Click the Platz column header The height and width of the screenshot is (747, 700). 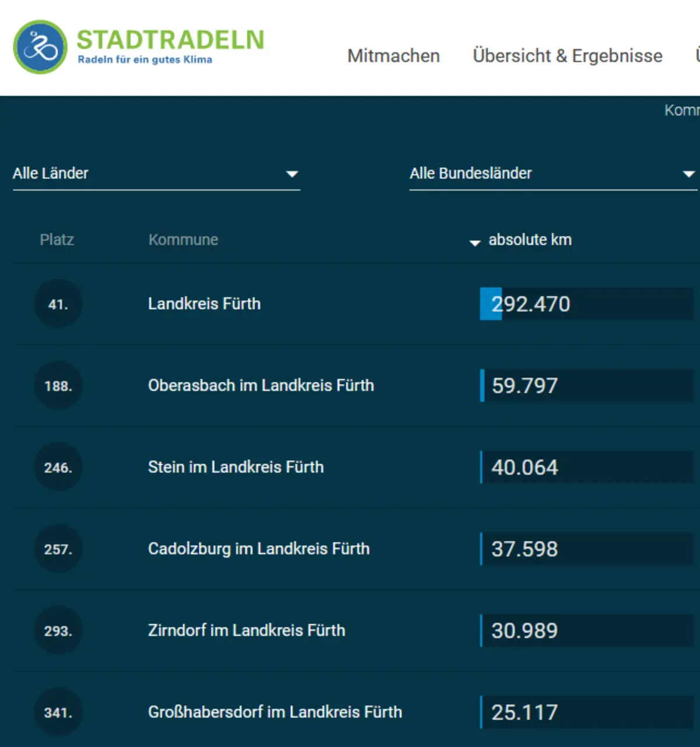(x=57, y=240)
